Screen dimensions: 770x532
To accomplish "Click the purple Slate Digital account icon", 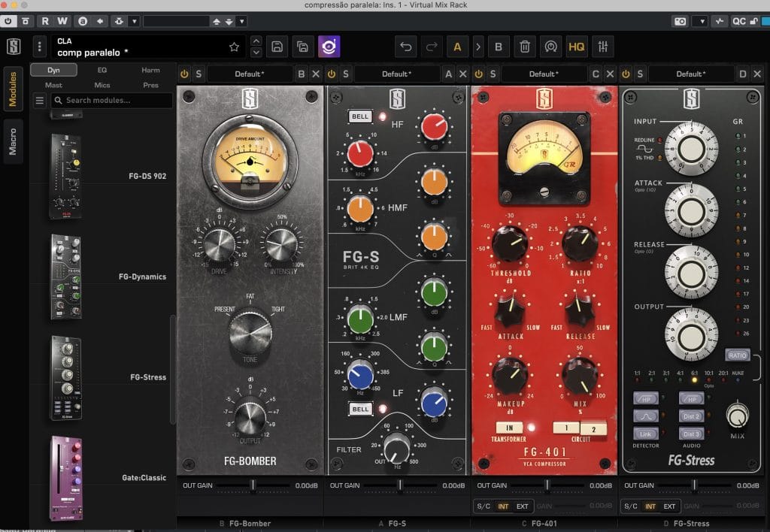I will click(329, 47).
